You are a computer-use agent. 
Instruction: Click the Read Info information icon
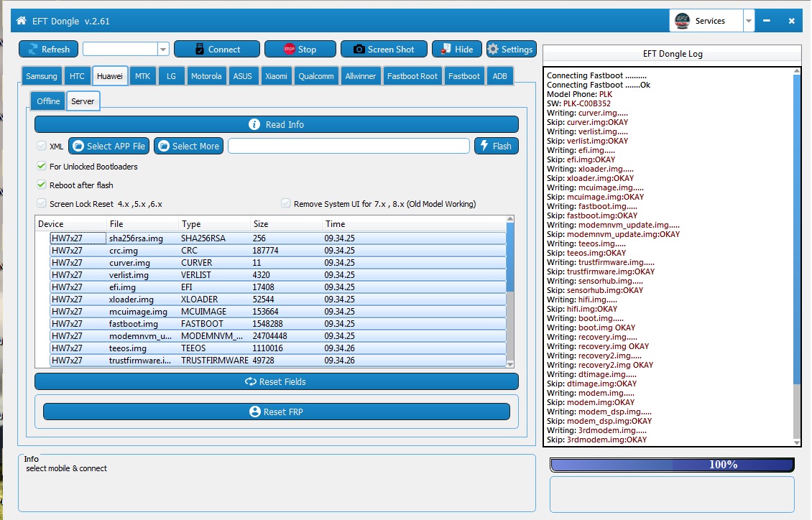click(x=254, y=124)
